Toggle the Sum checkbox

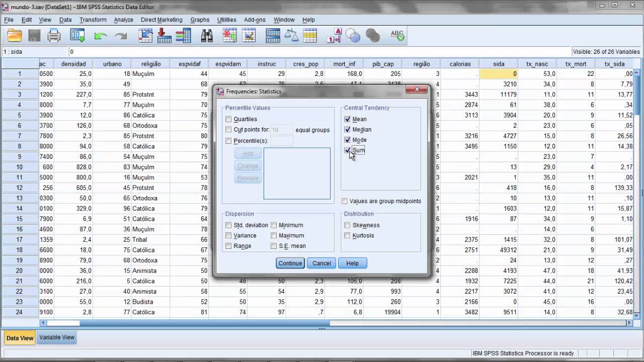(x=347, y=150)
